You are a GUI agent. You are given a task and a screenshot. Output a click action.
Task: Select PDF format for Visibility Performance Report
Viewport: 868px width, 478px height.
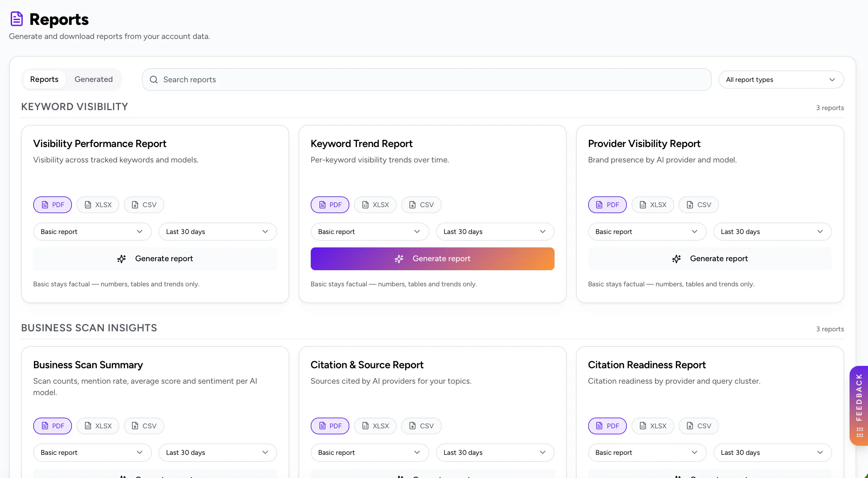[52, 205]
